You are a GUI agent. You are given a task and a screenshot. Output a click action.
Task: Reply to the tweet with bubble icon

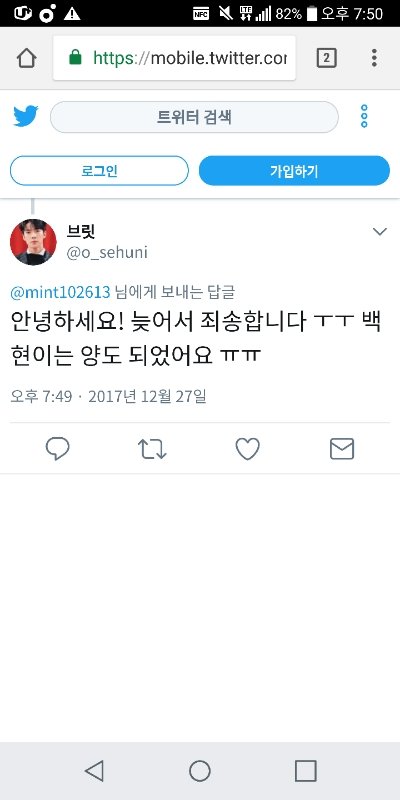58,449
